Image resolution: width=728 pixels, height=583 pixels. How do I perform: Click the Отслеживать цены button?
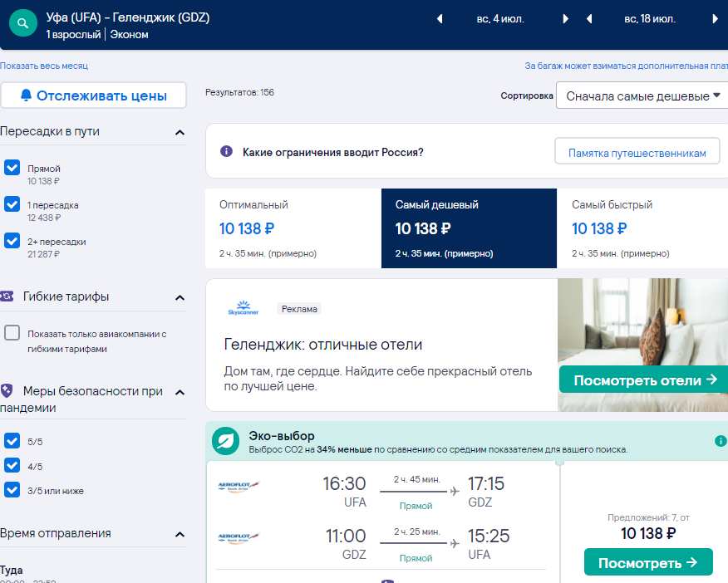pyautogui.click(x=93, y=96)
